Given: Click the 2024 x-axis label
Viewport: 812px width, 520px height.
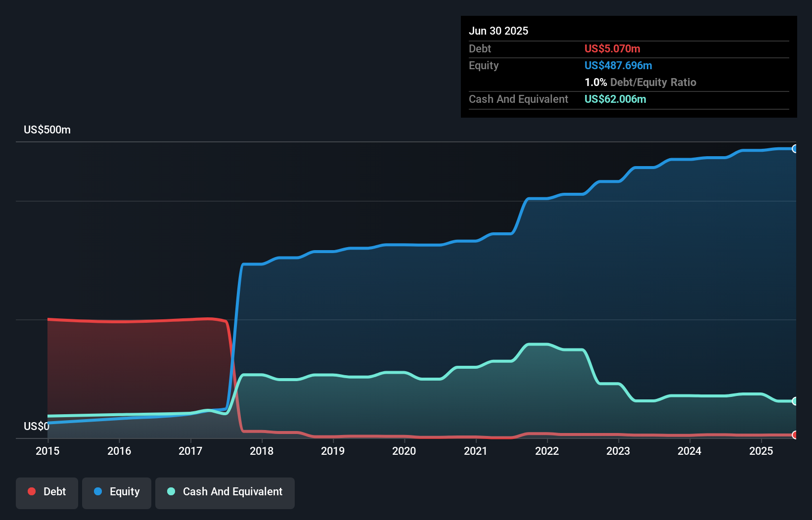Looking at the screenshot, I should [689, 451].
